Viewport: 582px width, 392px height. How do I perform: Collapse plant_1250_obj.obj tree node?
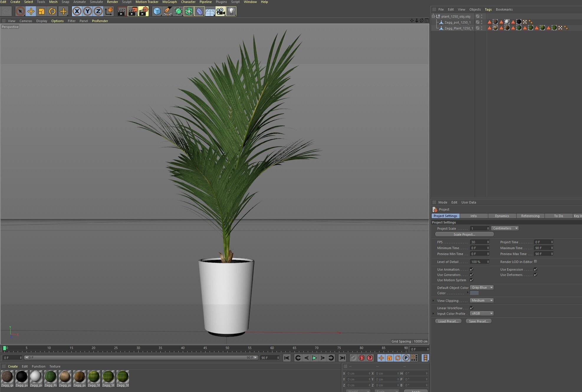tap(433, 16)
